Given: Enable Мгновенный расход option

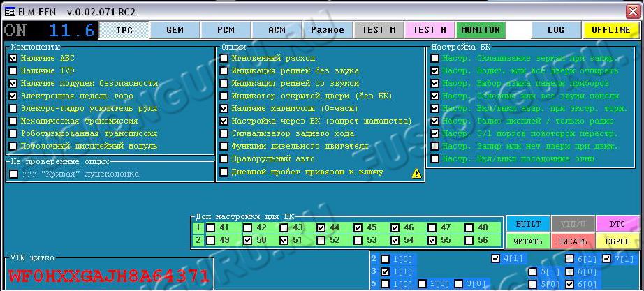Looking at the screenshot, I should (224, 59).
